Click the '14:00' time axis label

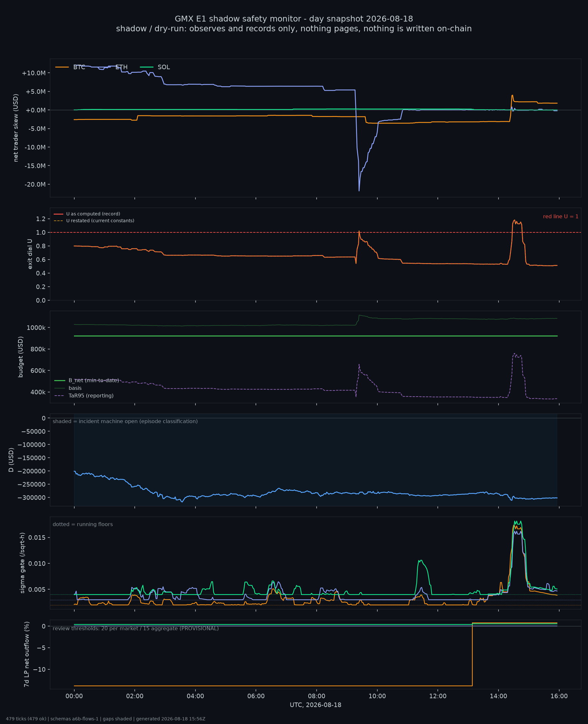pos(498,697)
